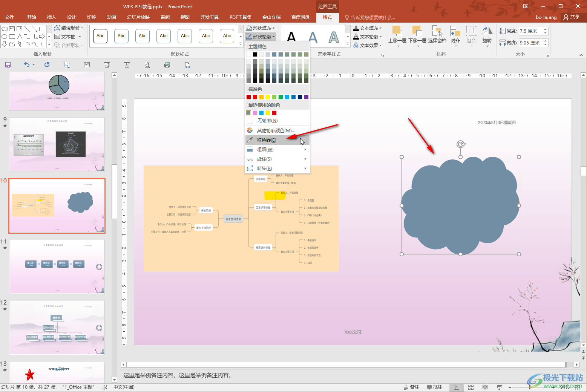Open Shape Outline (形状轮廓) dropdown
The image size is (587, 392).
click(261, 37)
